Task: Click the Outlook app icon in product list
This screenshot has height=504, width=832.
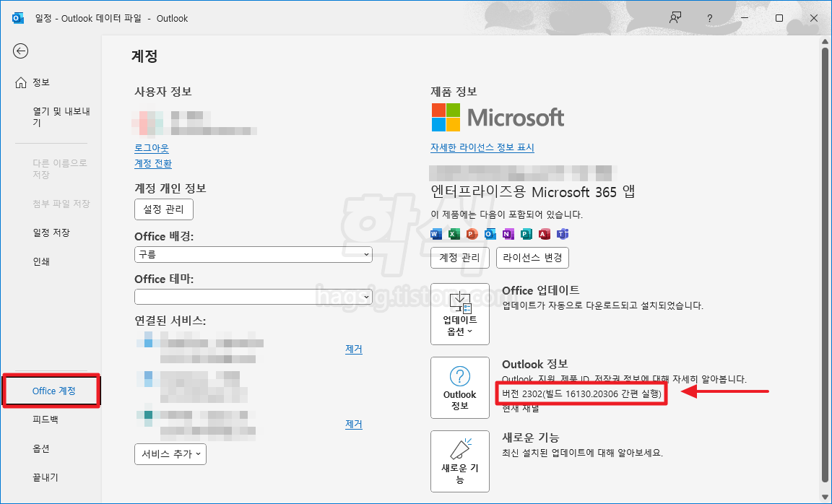Action: [x=490, y=234]
